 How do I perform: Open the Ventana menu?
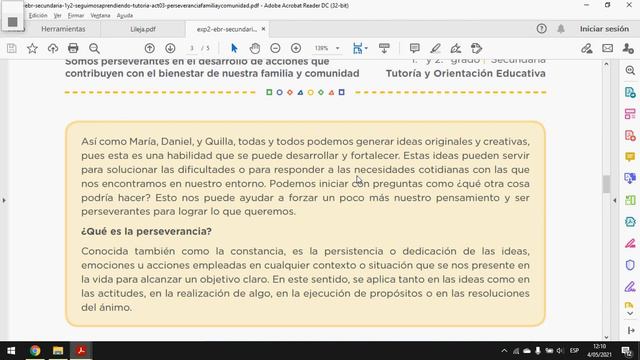pos(100,16)
